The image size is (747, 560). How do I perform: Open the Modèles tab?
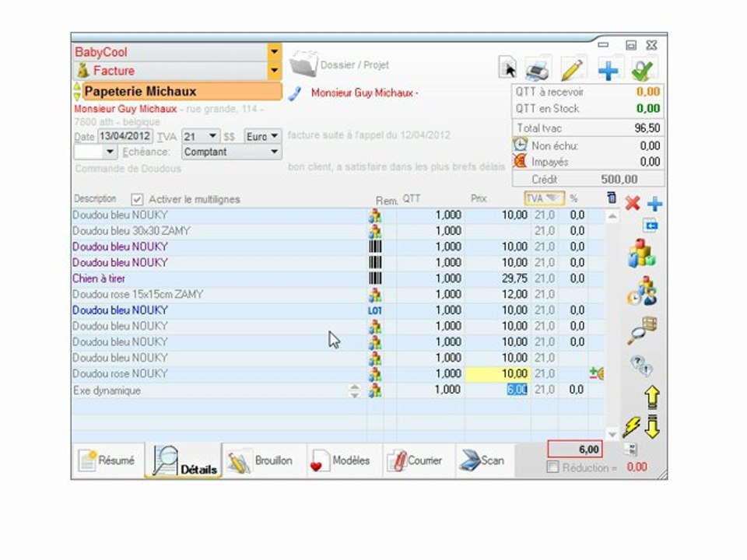pos(344,461)
